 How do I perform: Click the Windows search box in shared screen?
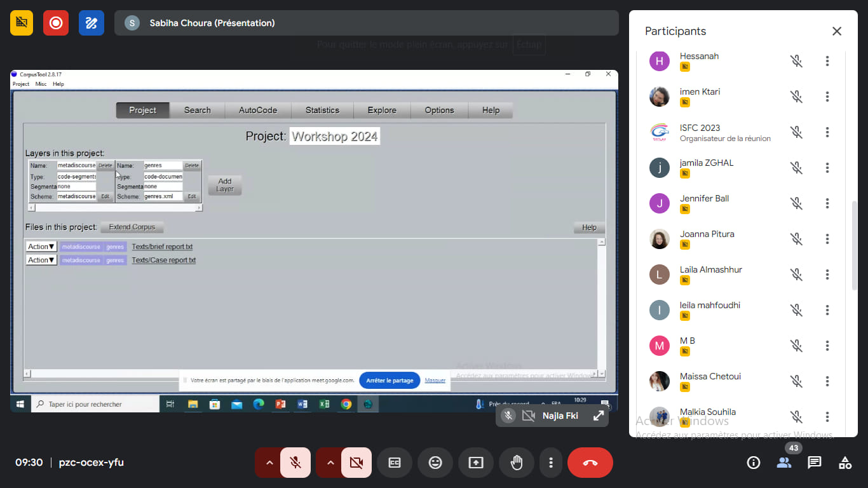95,403
